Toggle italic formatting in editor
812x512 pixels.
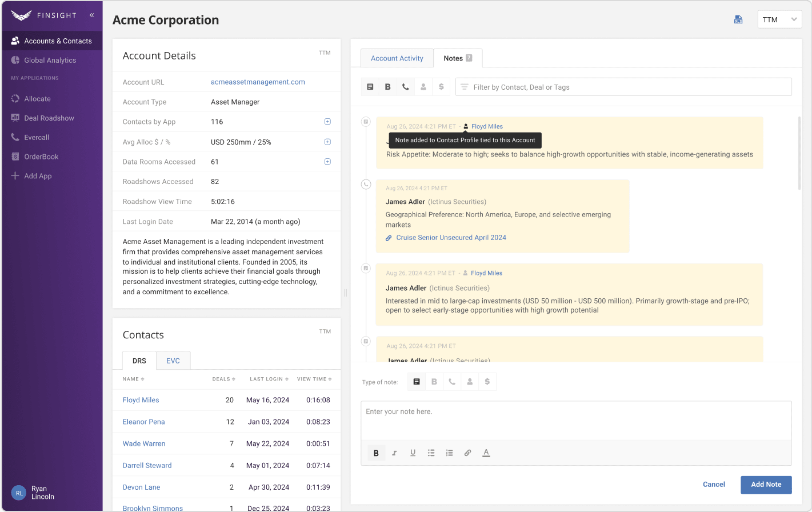point(394,453)
